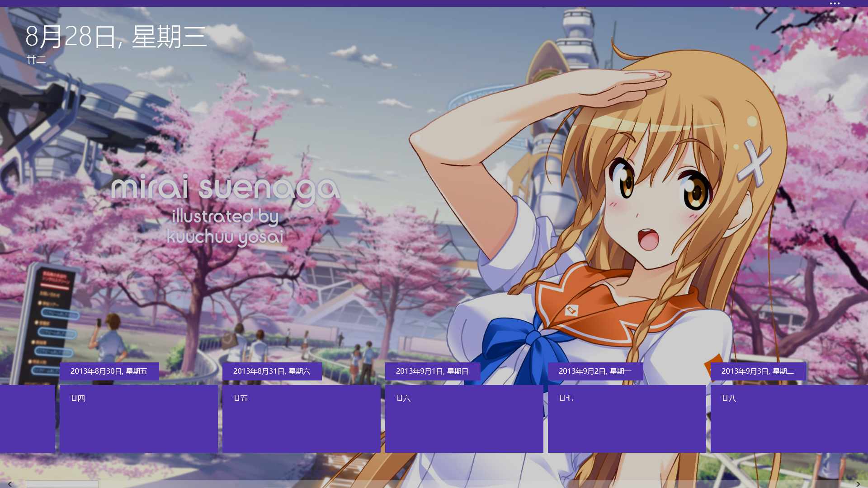Click the left scroll arrow
This screenshot has height=488, width=868.
(x=9, y=484)
